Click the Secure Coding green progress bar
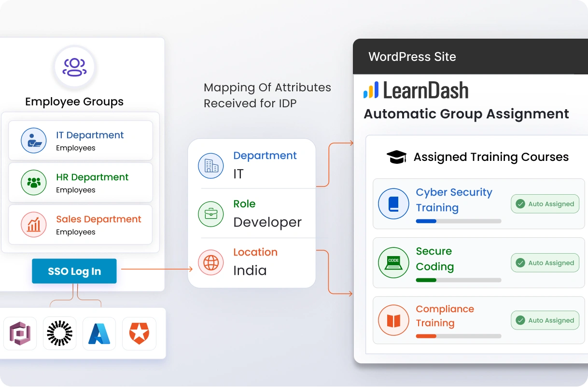Viewport: 588px width, 387px height. click(x=459, y=280)
